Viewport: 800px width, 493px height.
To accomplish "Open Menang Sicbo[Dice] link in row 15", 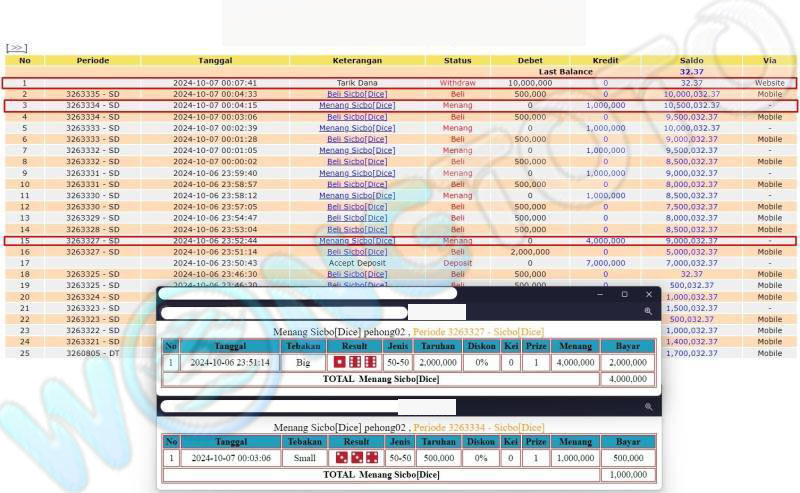I will tap(357, 240).
